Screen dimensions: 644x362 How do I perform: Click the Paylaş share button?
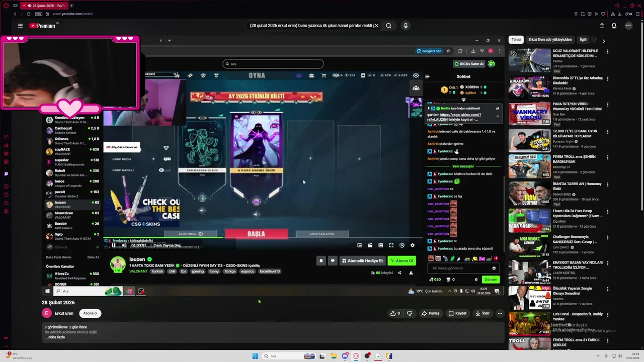(431, 313)
